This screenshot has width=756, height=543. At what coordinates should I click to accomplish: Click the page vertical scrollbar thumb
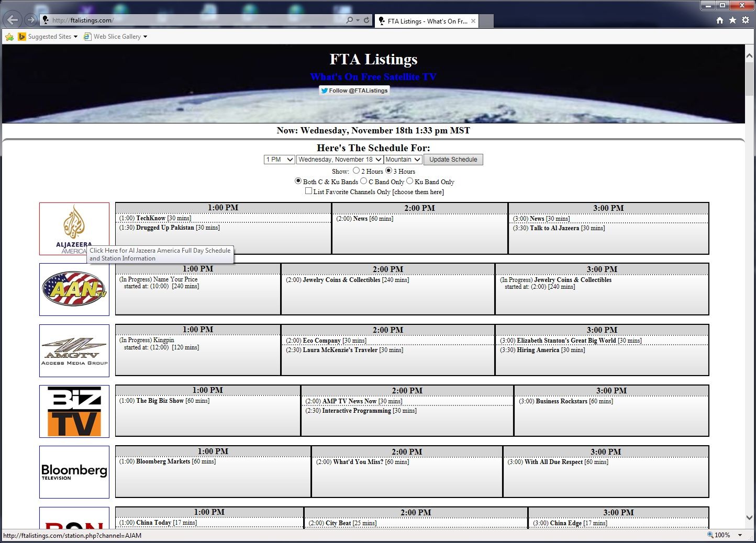[750, 78]
